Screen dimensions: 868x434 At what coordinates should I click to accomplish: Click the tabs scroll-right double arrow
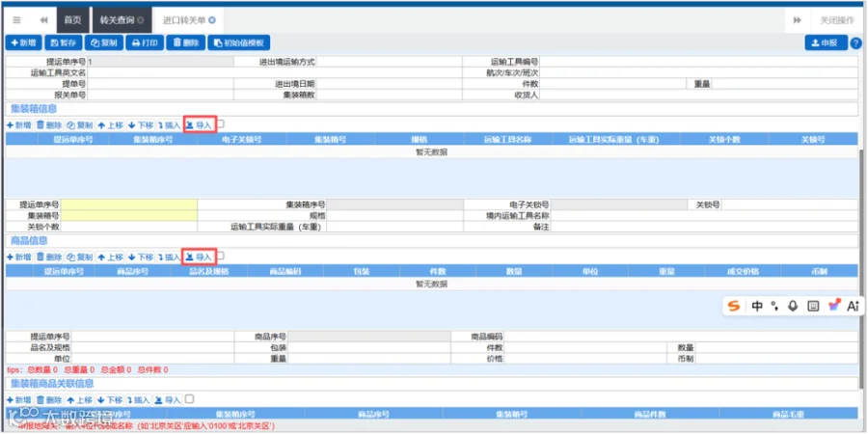click(x=798, y=20)
